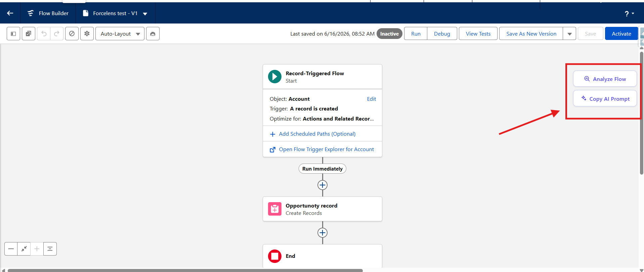Click the Record-Triggered Flow title text

click(x=315, y=73)
